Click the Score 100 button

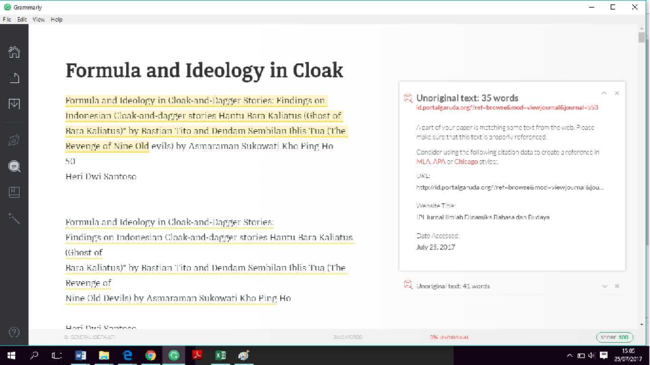tap(615, 337)
